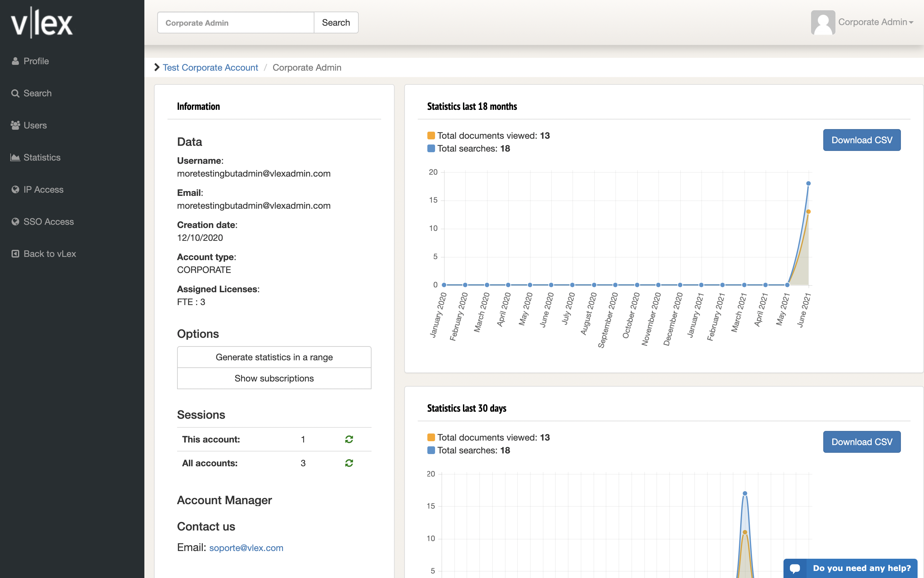Click the Users group icon in sidebar
The image size is (924, 578).
coord(15,125)
